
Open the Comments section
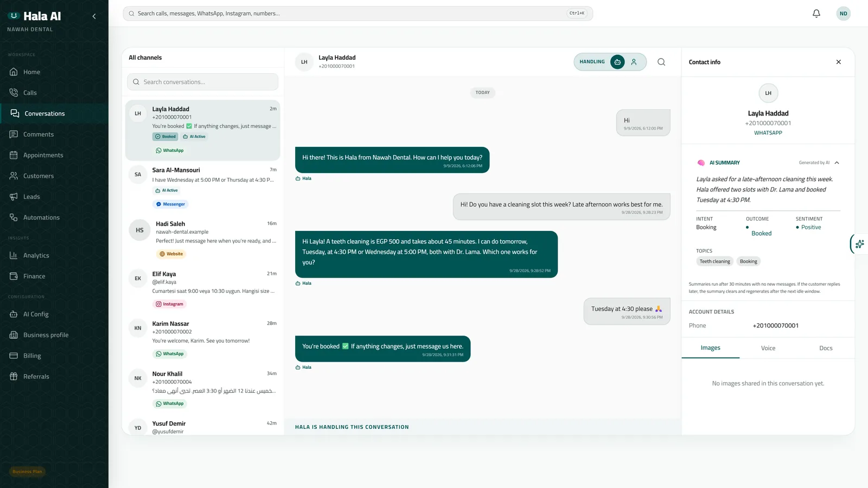[x=53, y=134]
